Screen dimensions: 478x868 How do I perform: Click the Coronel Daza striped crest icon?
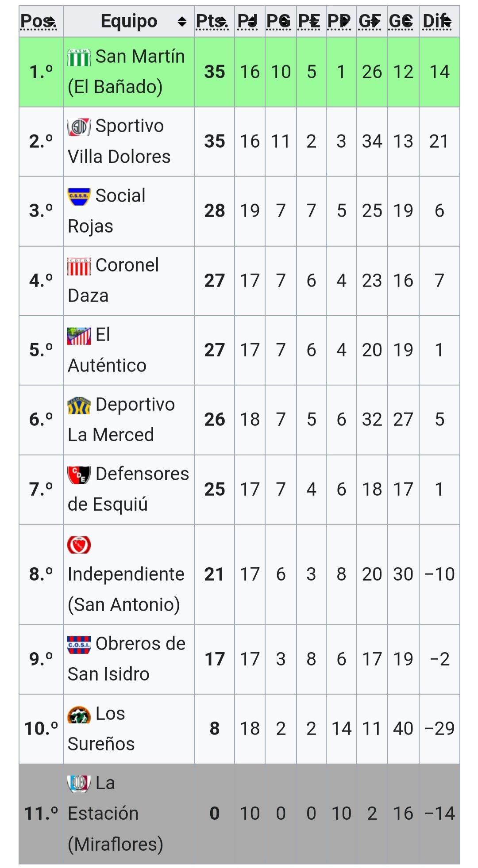pos(79,266)
